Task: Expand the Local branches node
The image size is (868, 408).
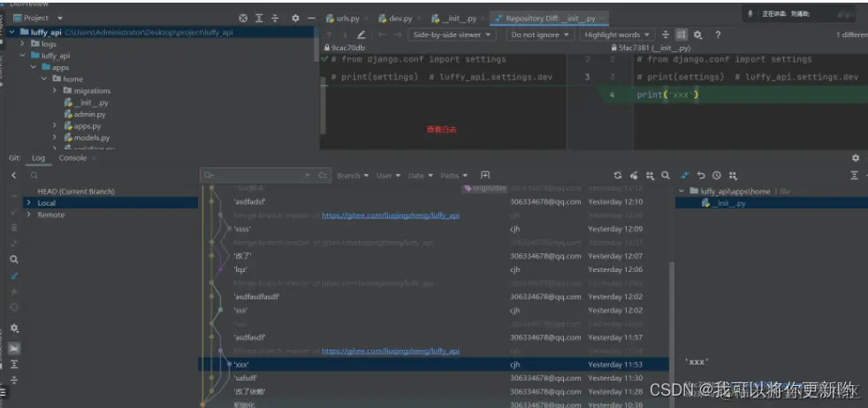Action: [27, 203]
